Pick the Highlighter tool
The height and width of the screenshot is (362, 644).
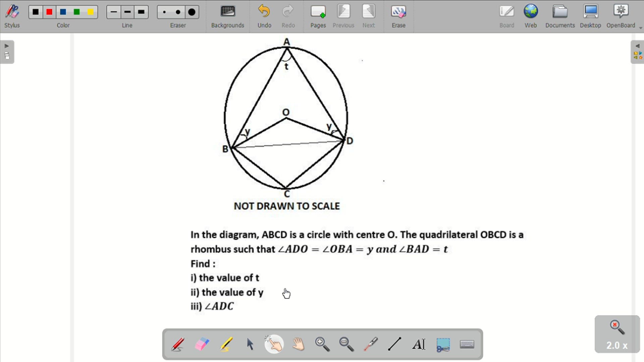[226, 344]
